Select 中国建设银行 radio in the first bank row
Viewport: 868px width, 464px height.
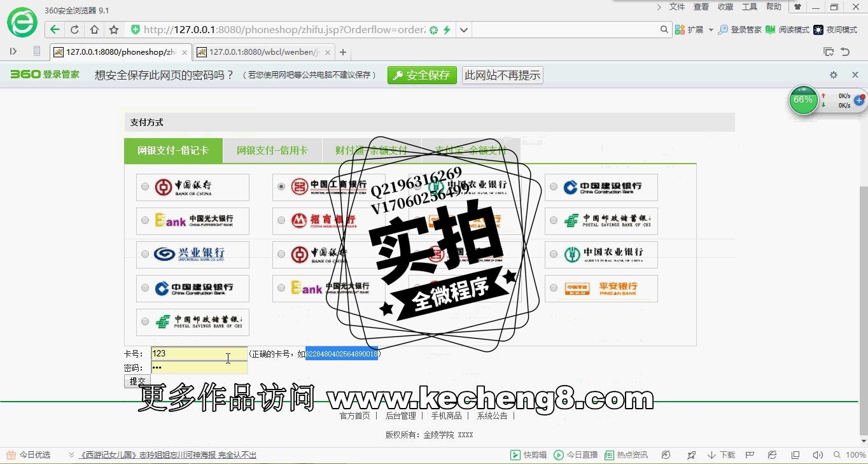(x=554, y=186)
